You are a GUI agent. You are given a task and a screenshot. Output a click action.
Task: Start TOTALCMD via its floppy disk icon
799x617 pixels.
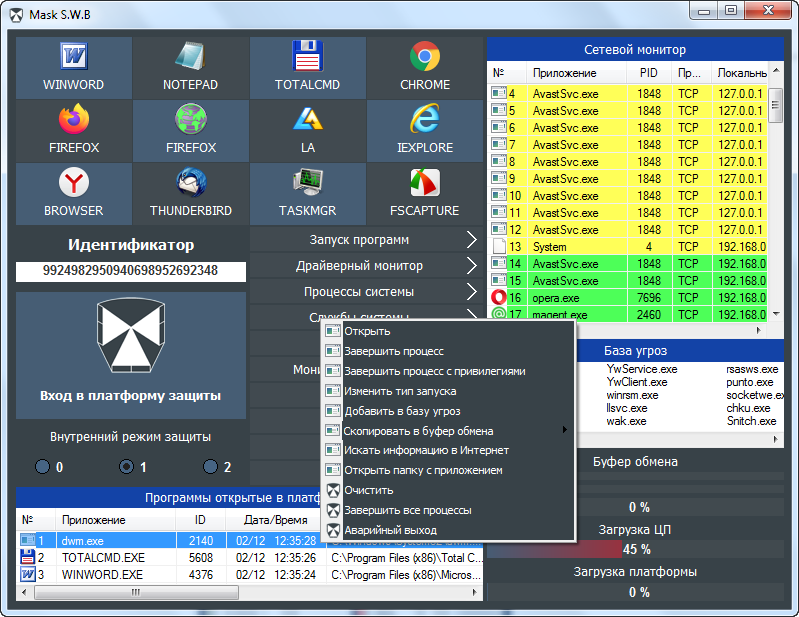(307, 67)
